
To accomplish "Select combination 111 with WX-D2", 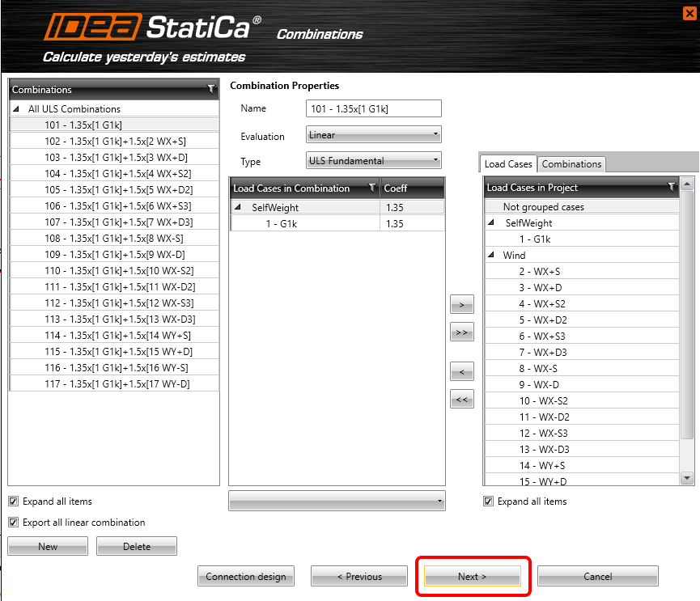I will [x=114, y=286].
